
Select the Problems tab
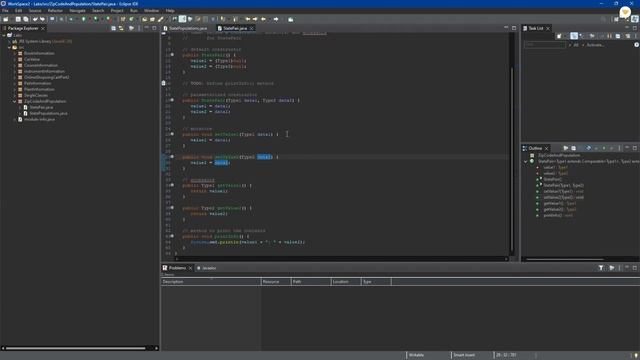(x=177, y=268)
